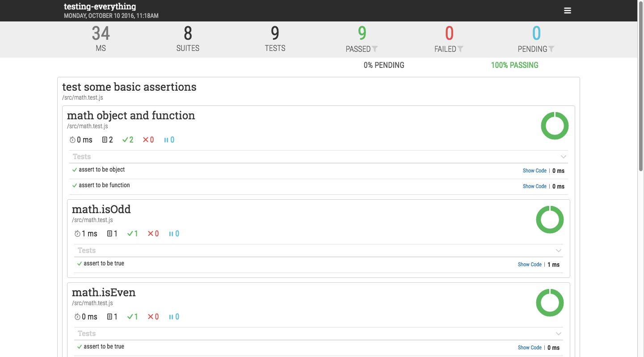This screenshot has width=644, height=357.
Task: Click the stopwatch icon in math object and function
Action: coord(72,140)
